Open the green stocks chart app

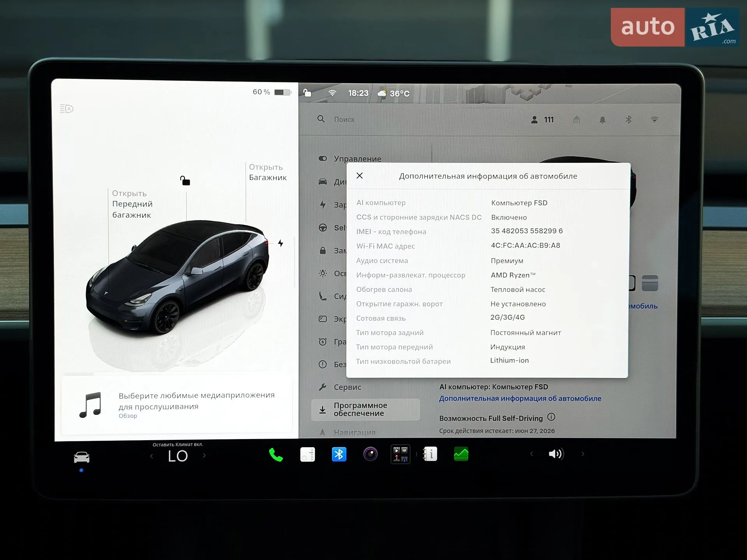(x=461, y=454)
